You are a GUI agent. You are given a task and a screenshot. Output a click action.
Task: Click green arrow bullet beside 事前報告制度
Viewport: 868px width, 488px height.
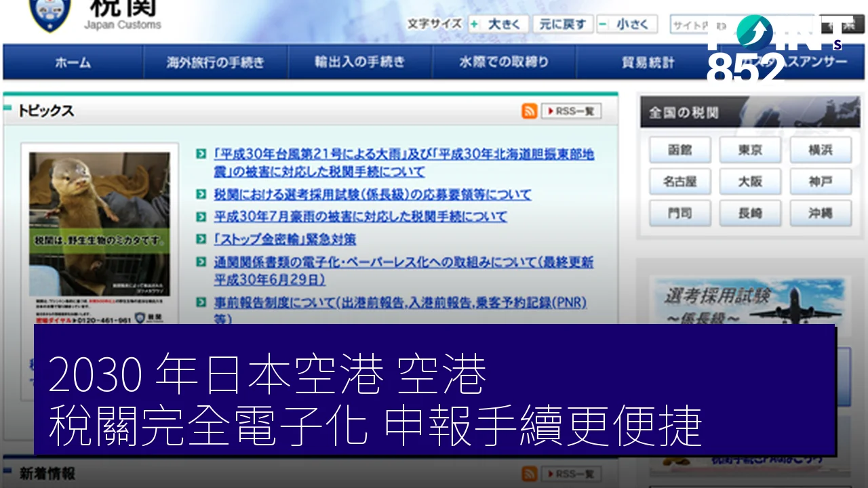201,302
